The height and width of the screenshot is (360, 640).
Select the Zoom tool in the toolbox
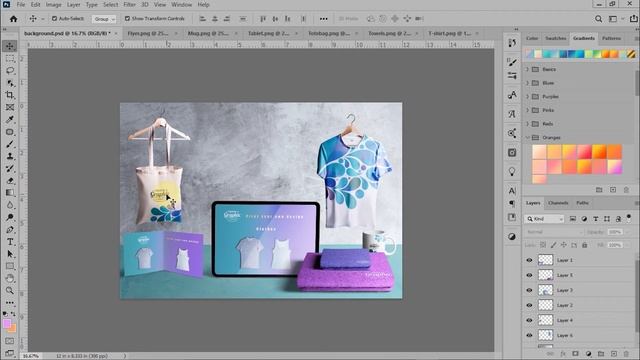point(10,291)
